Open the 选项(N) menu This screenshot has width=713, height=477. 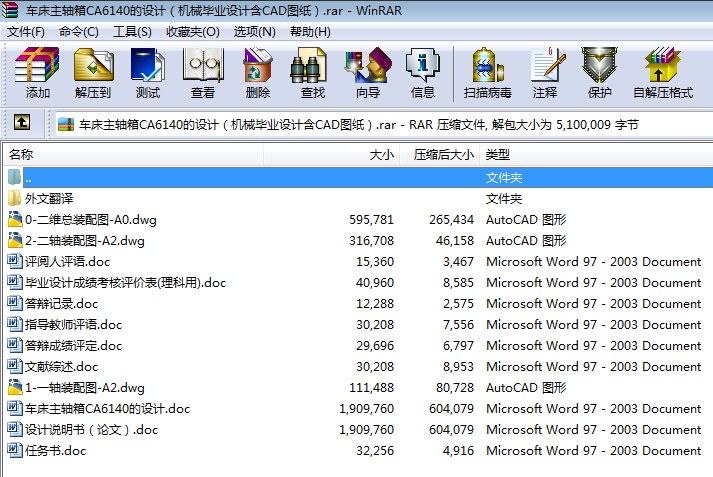[255, 32]
